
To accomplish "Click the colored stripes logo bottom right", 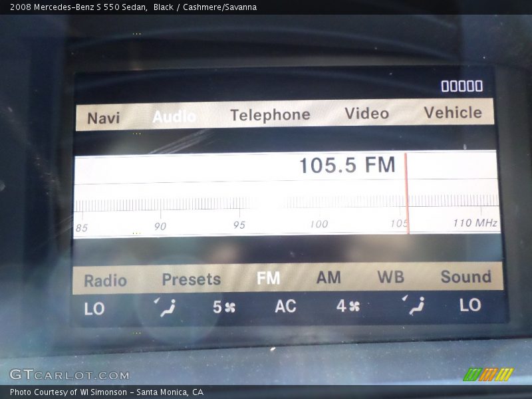I will 488,374.
